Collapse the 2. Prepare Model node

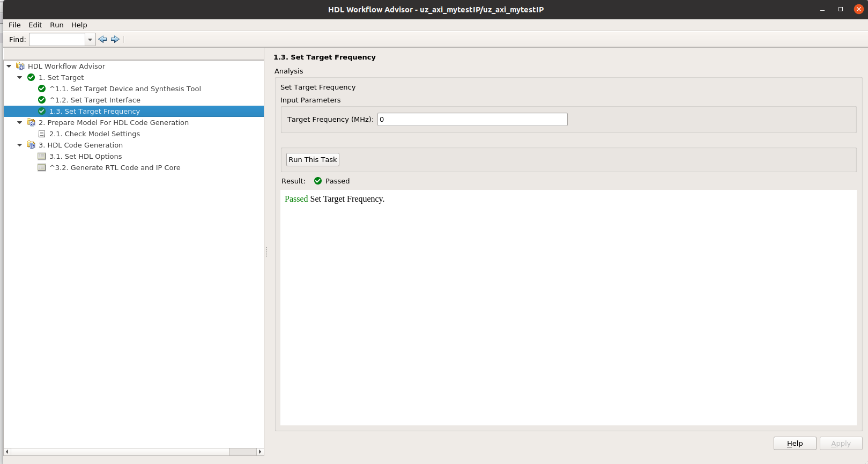point(20,123)
